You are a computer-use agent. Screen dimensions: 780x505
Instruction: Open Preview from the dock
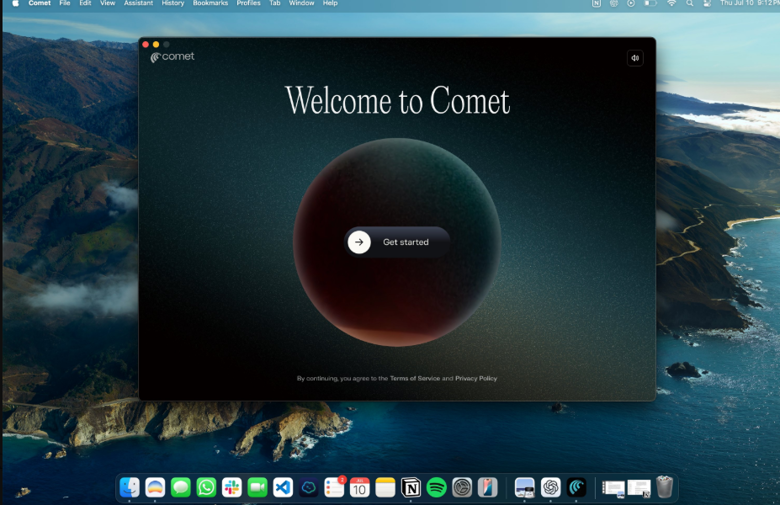524,488
